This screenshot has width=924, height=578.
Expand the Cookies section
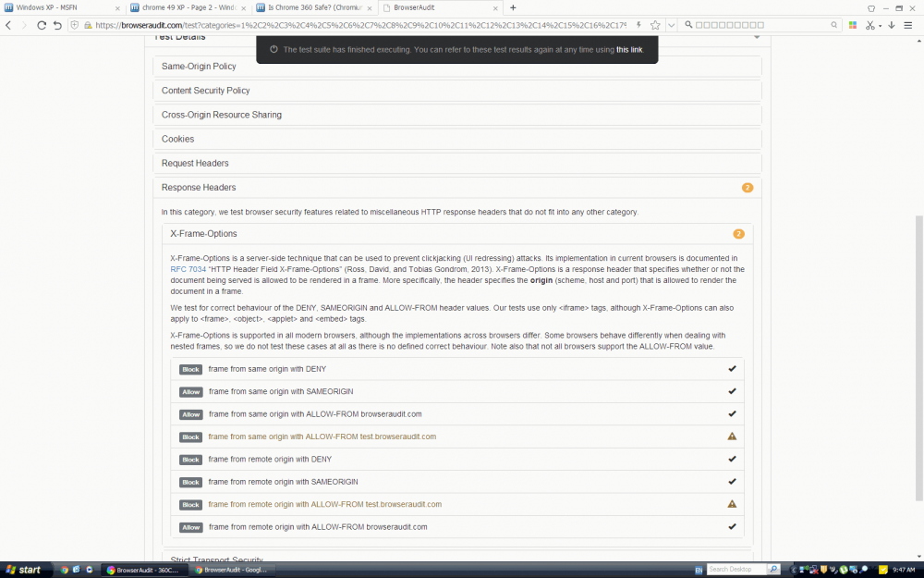[x=457, y=139]
